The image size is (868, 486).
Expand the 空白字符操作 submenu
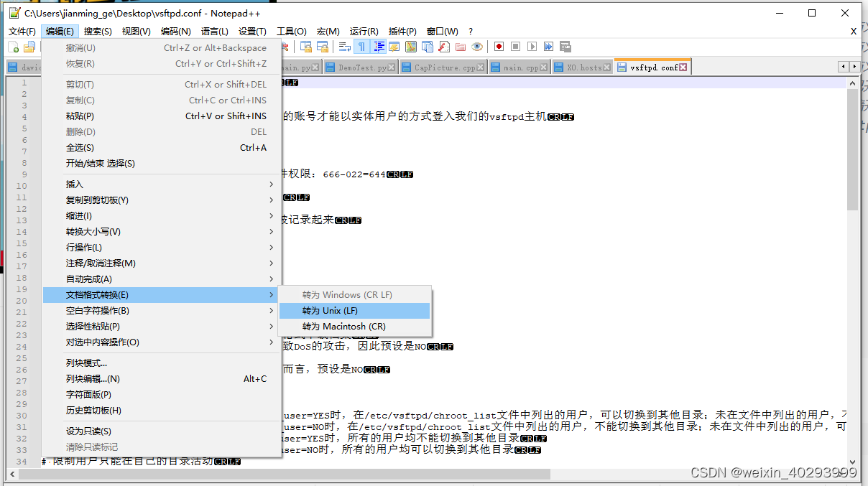(90, 310)
